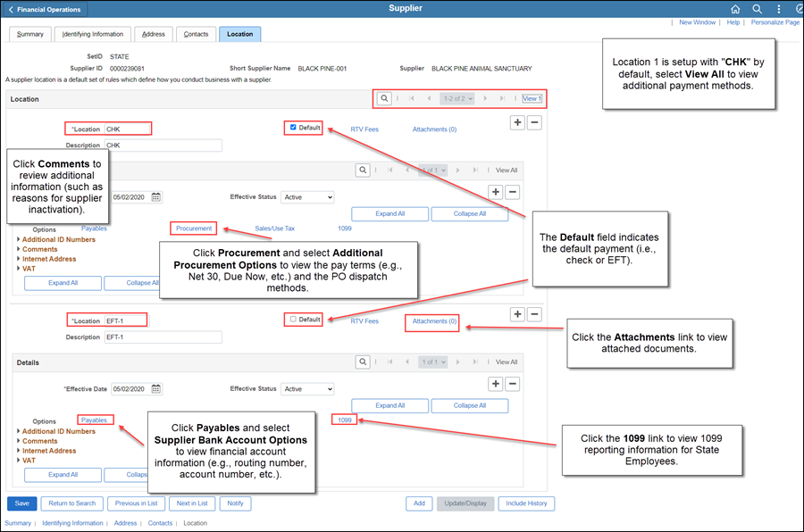Click the Home icon in header
The height and width of the screenshot is (532, 804).
tap(735, 9)
